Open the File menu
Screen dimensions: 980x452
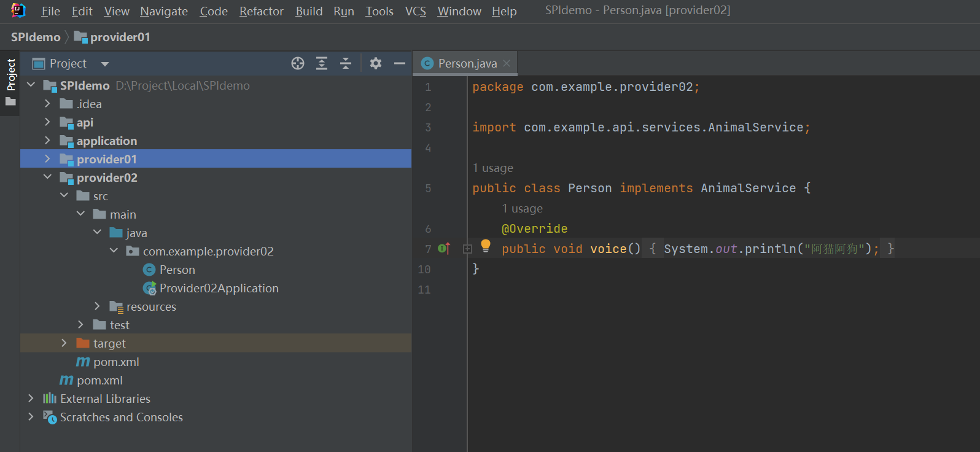tap(51, 11)
